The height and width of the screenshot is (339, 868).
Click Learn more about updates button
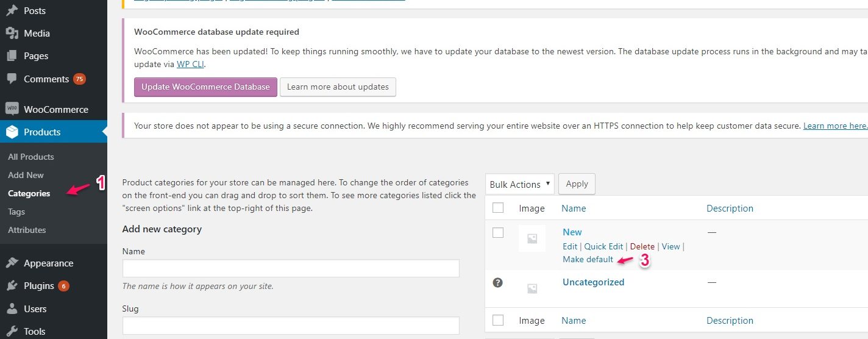coord(338,87)
